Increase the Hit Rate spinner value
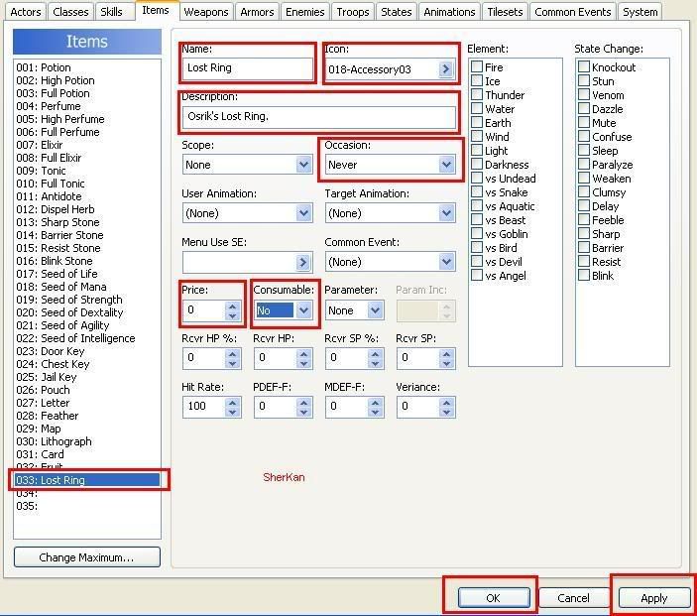The image size is (697, 616). click(232, 402)
